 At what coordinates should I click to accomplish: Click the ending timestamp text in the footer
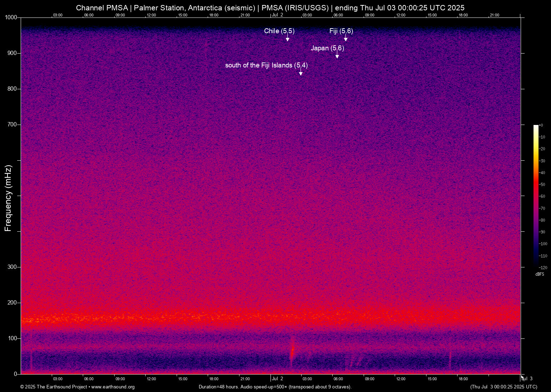pyautogui.click(x=503, y=387)
